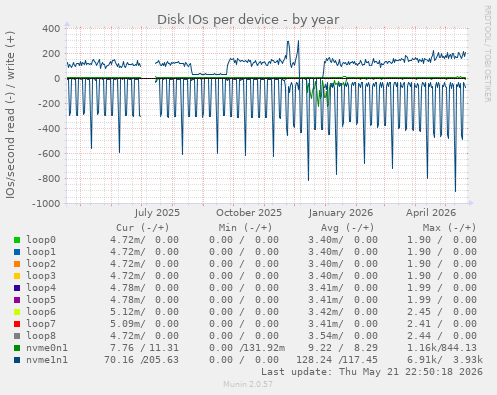Select the loop5 legend label
Screen dimensions: 497x395
(41, 300)
